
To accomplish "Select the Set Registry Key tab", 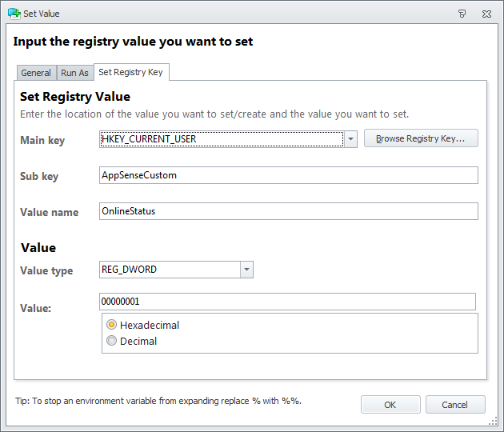I will click(130, 72).
